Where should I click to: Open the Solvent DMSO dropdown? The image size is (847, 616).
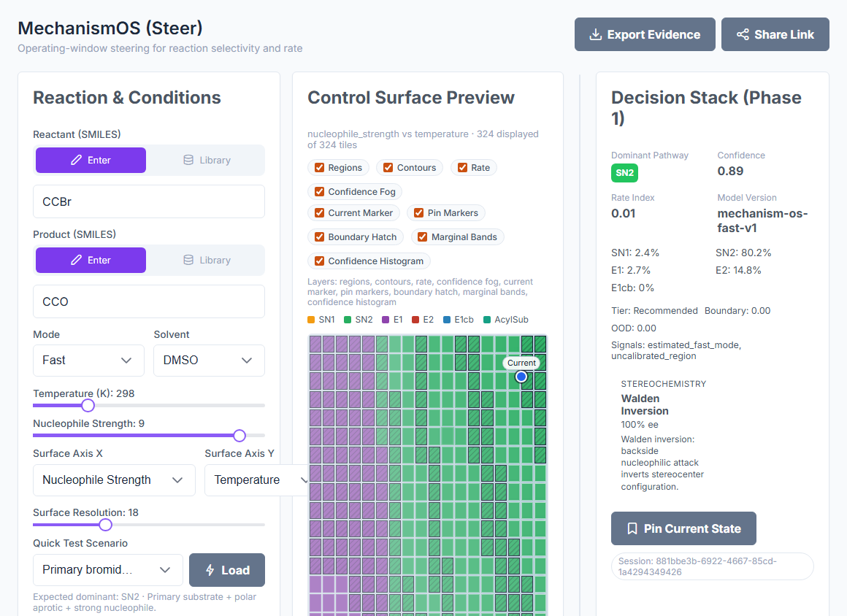[x=209, y=361]
